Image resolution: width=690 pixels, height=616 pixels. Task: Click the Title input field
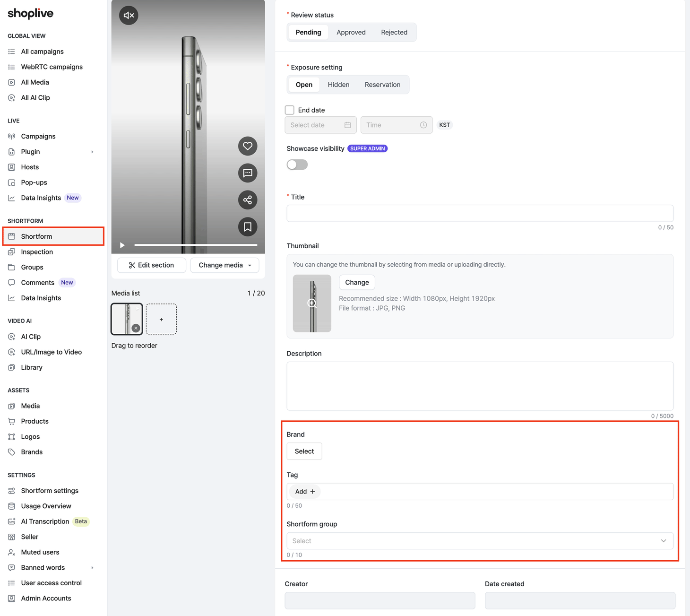480,213
